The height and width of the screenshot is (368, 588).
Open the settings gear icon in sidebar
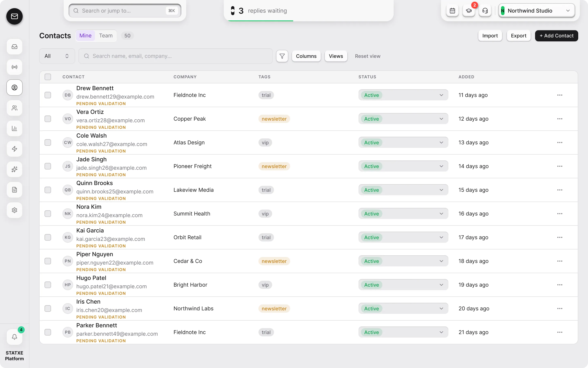click(x=14, y=210)
